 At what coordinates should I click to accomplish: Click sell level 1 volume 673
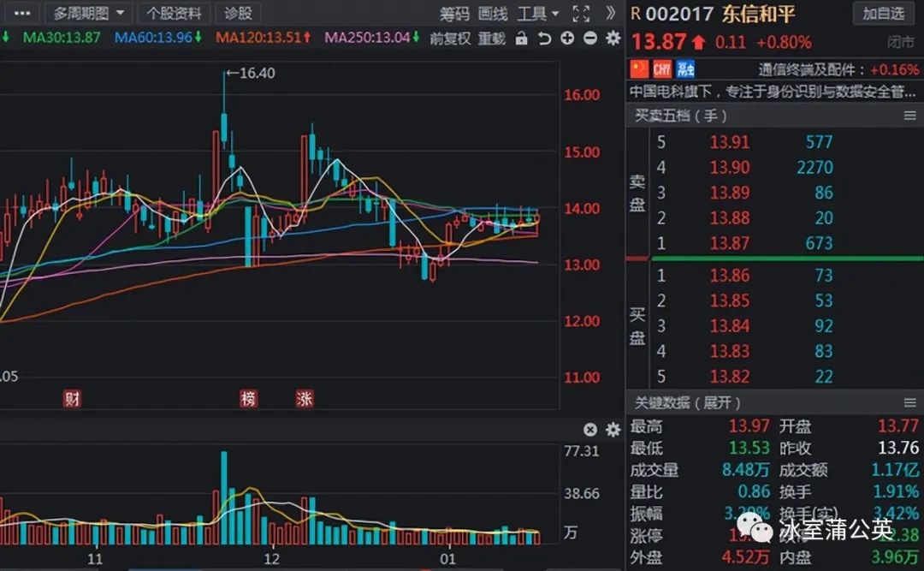[x=819, y=243]
